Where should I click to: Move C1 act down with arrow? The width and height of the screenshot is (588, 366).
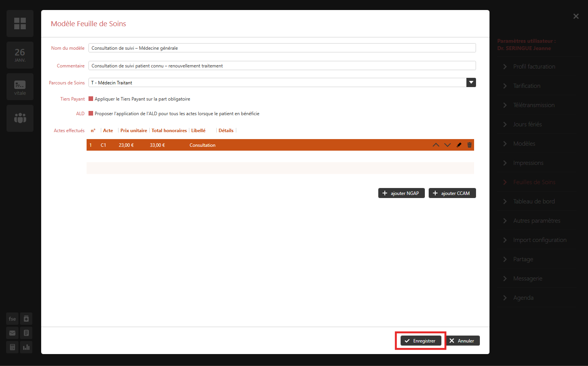tap(447, 145)
